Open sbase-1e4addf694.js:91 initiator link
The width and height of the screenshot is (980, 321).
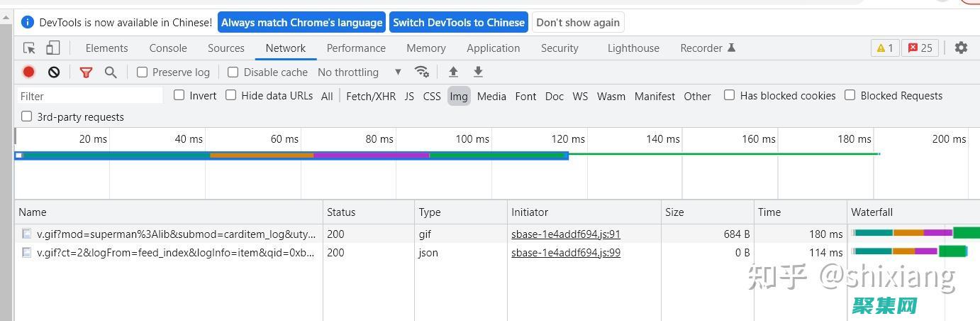pyautogui.click(x=565, y=234)
